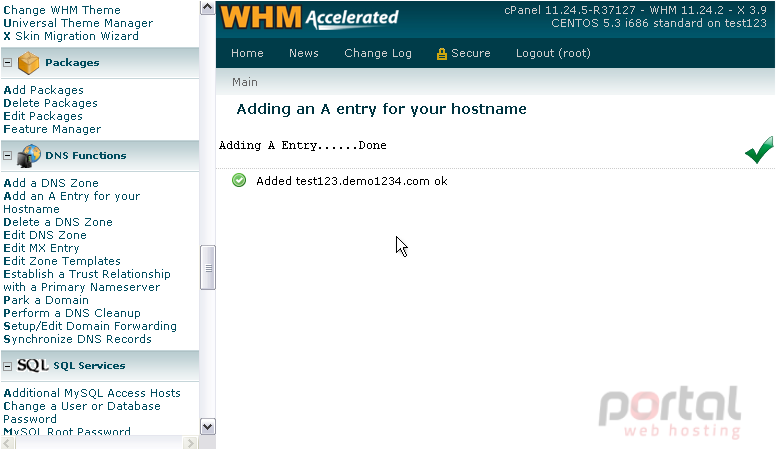Click the DNS Functions globe icon
The height and width of the screenshot is (450, 776).
[x=29, y=156]
